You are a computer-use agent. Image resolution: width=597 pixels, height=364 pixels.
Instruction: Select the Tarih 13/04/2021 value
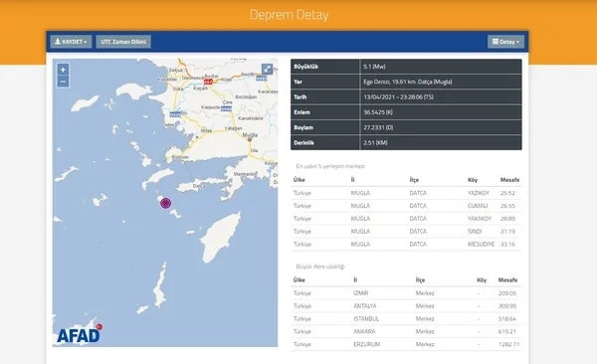click(x=398, y=97)
